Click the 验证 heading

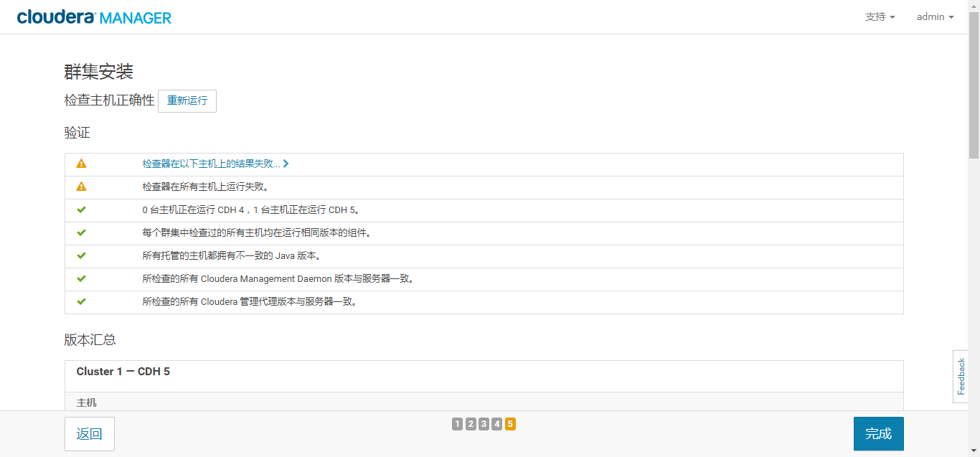[77, 133]
